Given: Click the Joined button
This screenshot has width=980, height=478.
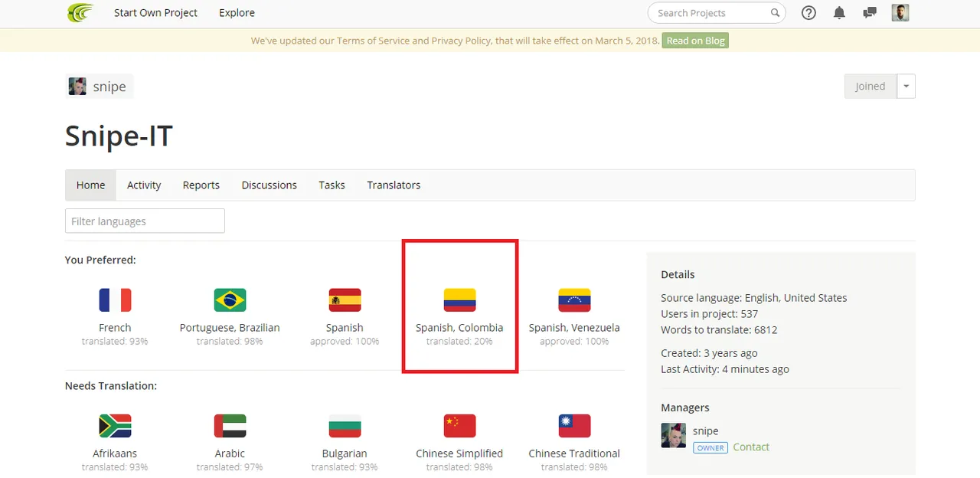Looking at the screenshot, I should (x=870, y=87).
